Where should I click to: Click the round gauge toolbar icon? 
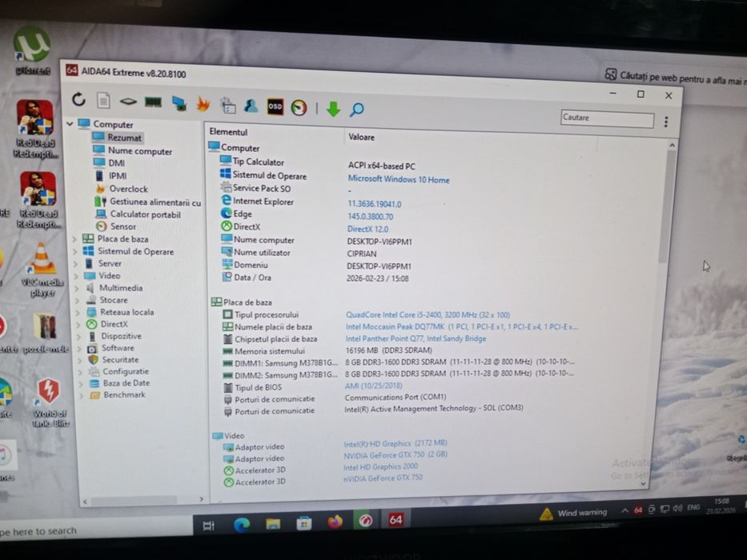pyautogui.click(x=299, y=108)
